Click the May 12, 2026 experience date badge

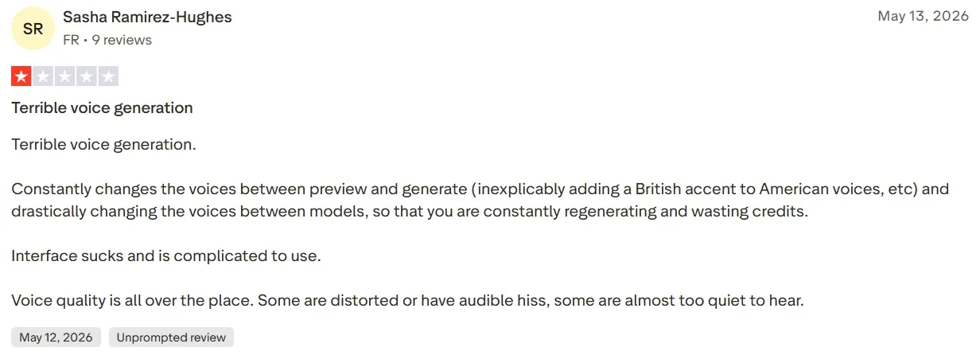click(56, 338)
